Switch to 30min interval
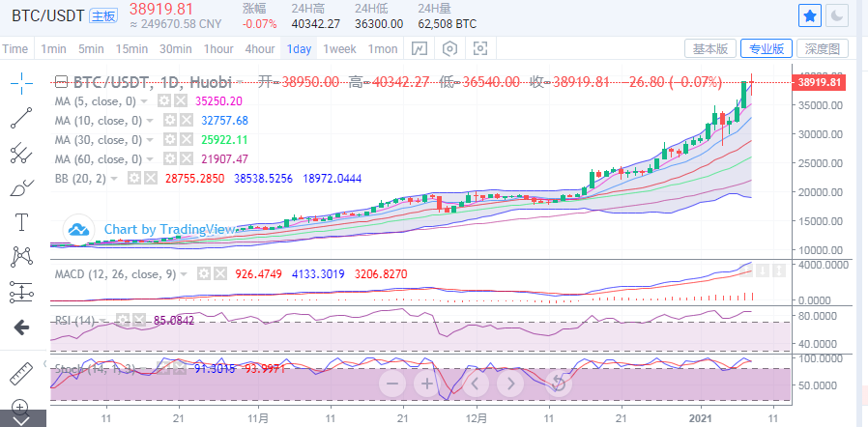Image resolution: width=868 pixels, height=427 pixels. [175, 48]
